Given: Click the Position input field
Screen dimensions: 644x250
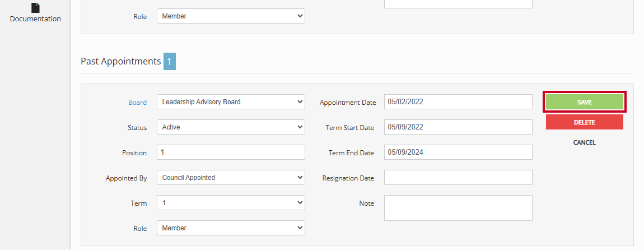Looking at the screenshot, I should [x=231, y=152].
